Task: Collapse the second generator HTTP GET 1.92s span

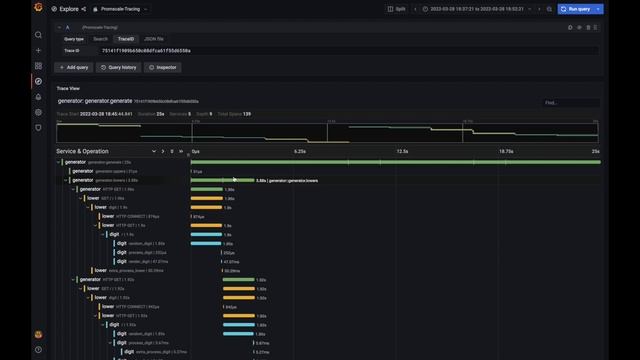Action: point(73,280)
